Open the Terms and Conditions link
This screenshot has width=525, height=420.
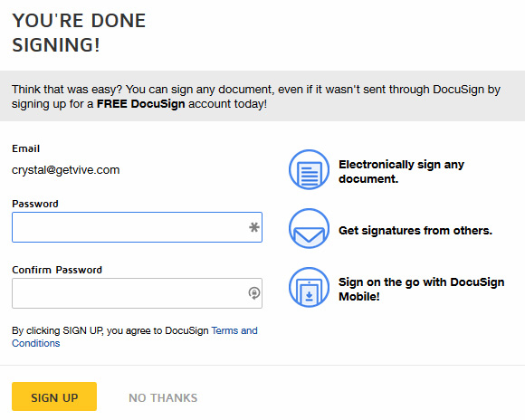(x=135, y=337)
